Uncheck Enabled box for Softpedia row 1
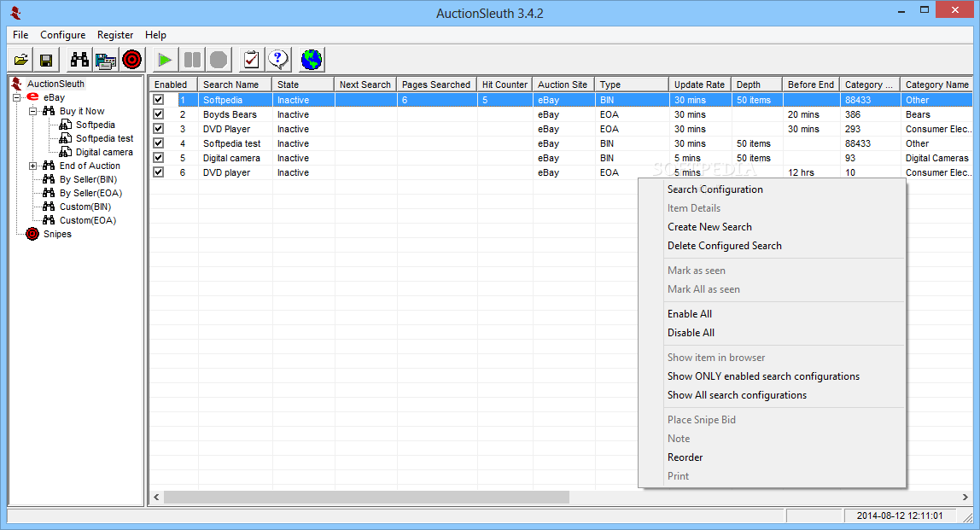980x530 pixels. point(159,99)
